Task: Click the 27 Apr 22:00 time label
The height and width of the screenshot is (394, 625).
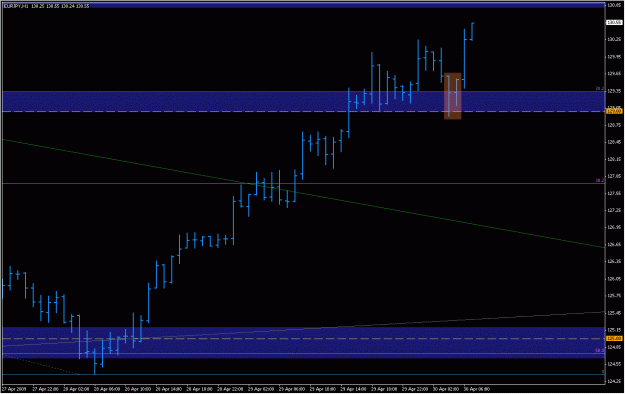Action: tap(45, 389)
